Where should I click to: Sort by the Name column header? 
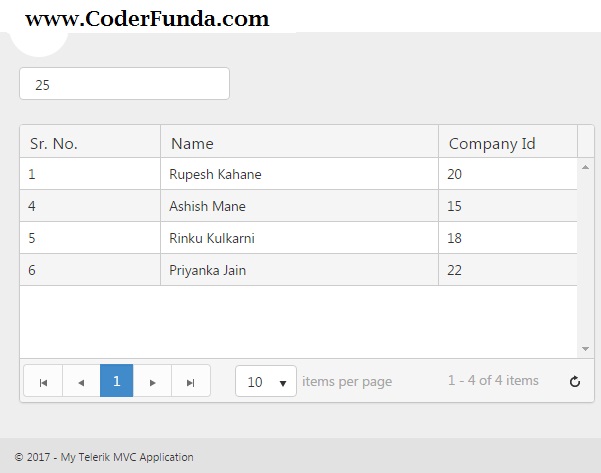[192, 143]
